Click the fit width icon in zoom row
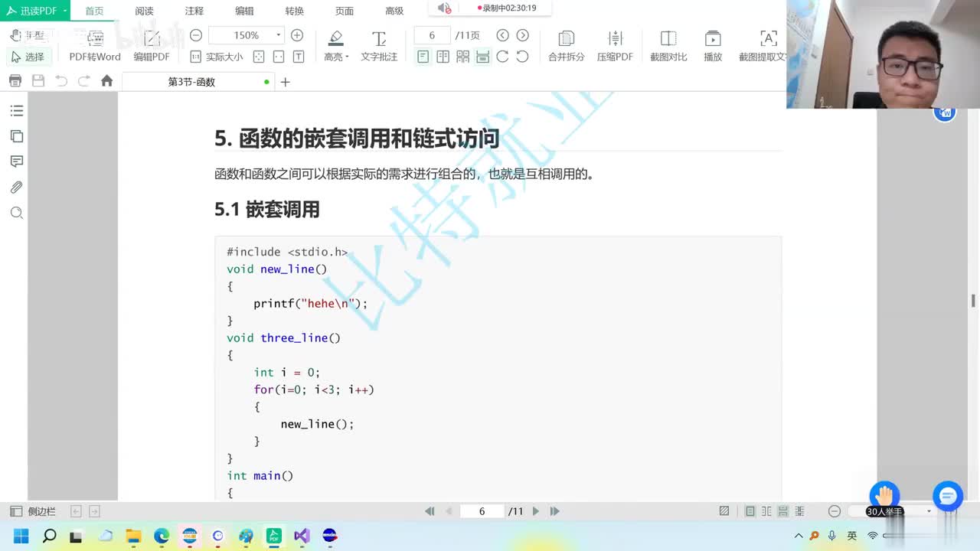The width and height of the screenshot is (980, 551). pyautogui.click(x=279, y=57)
